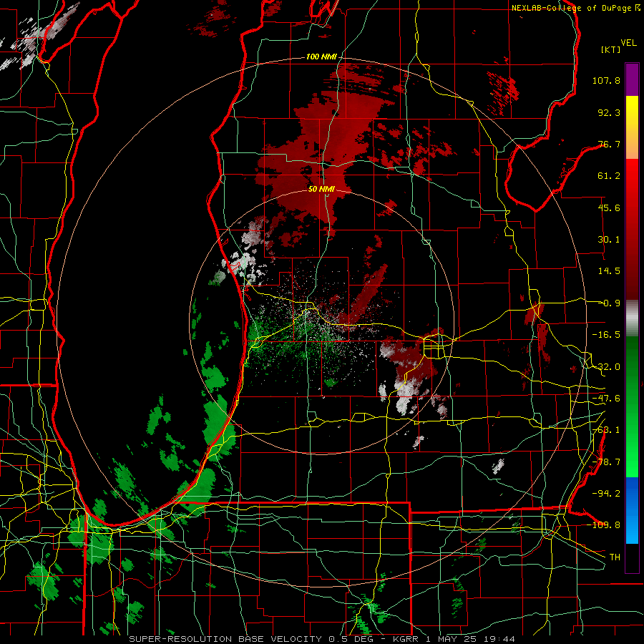Click the -78.7 velocity scale value
This screenshot has height=644, width=644.
click(606, 462)
